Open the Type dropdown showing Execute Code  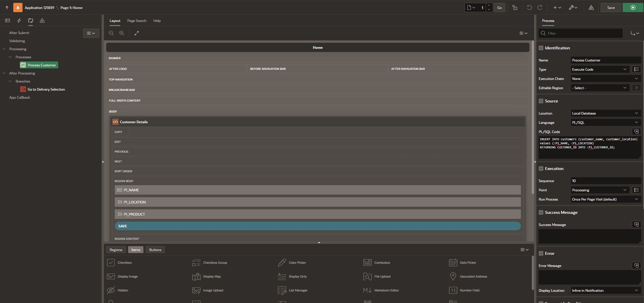pos(600,69)
